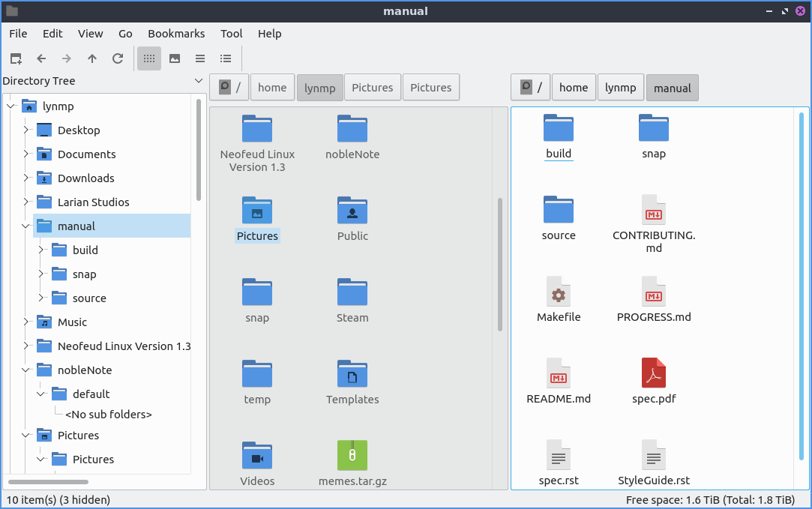Enable detailed list view mode
The image size is (812, 509).
226,58
